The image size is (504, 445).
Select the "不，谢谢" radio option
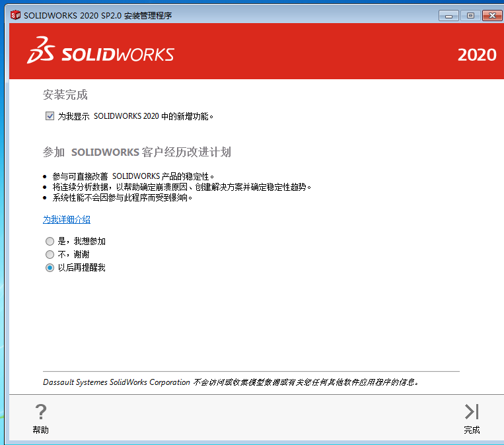(x=50, y=255)
